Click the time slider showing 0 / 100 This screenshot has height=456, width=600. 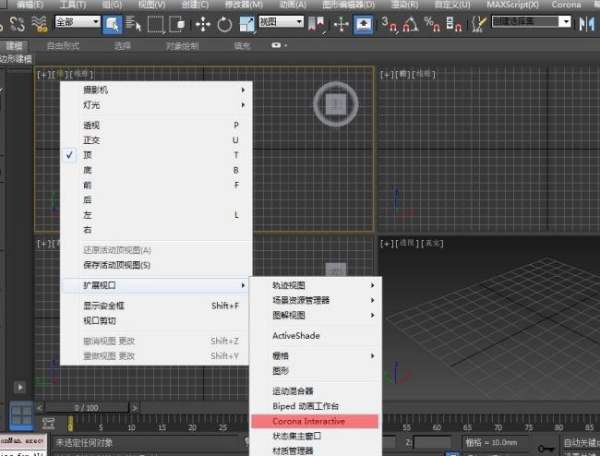[x=86, y=408]
